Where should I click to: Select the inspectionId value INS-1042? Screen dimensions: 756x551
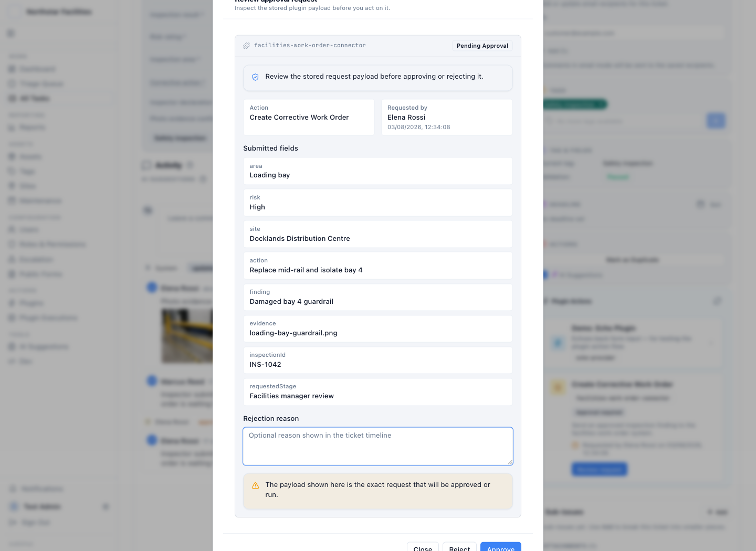[265, 365]
